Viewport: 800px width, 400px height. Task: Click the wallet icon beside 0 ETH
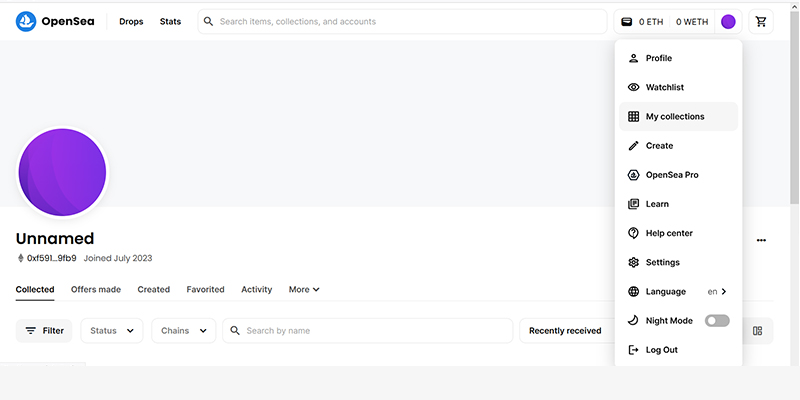pos(627,22)
